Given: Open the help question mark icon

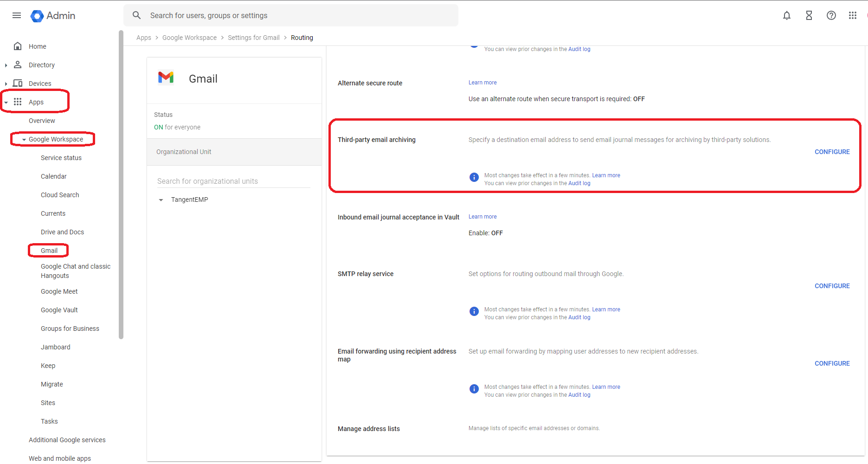Looking at the screenshot, I should click(831, 15).
